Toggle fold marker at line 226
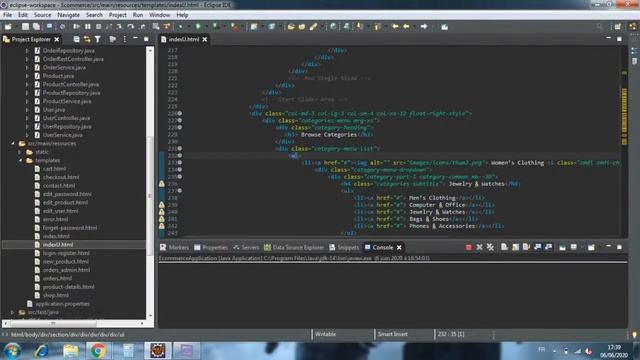Screen dimensions: 640x360 (180, 113)
